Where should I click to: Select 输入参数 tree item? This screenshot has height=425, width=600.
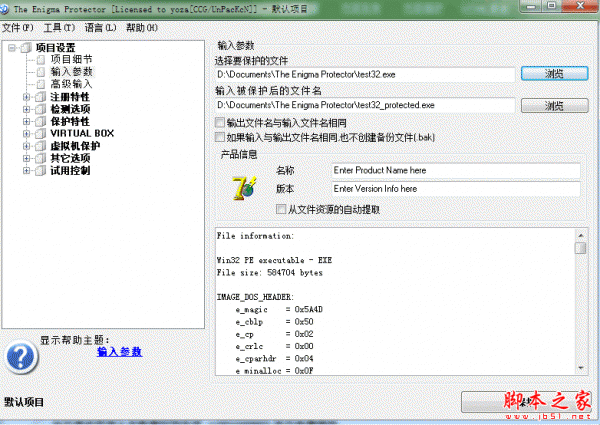(x=72, y=72)
